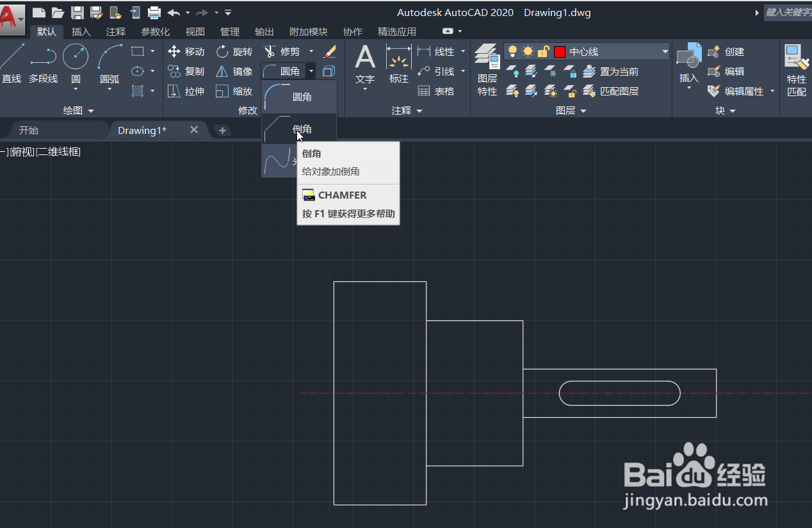Image resolution: width=812 pixels, height=528 pixels.
Task: Click the Save disk icon
Action: tap(77, 12)
